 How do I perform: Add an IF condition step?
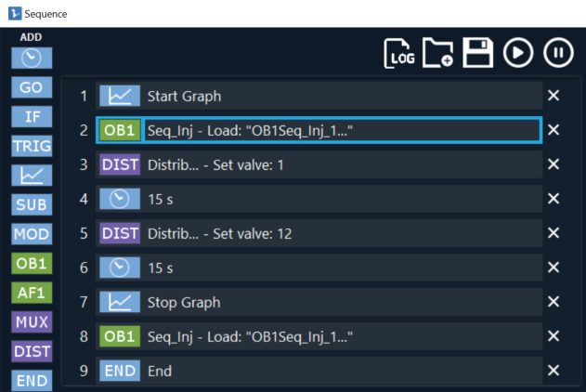(x=32, y=117)
